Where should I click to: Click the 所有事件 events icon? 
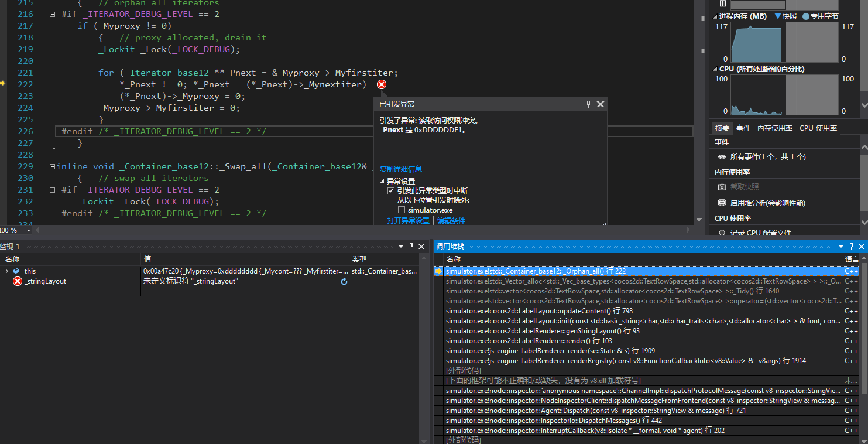tap(722, 157)
